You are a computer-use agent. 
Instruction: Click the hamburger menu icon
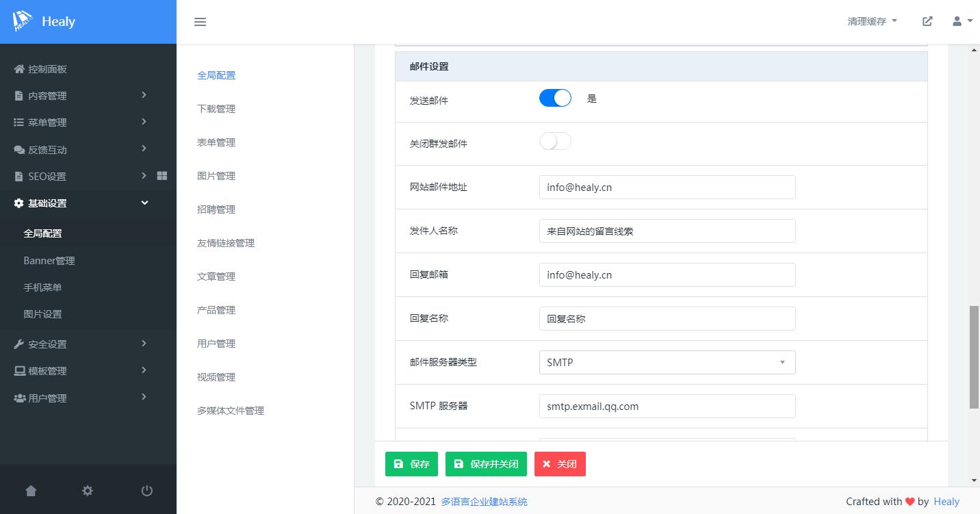[200, 22]
